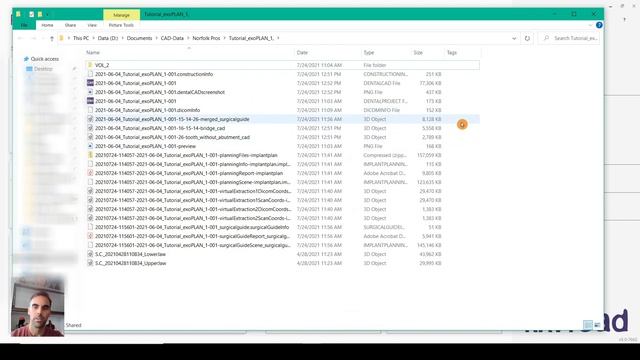
Task: Open the File ribbon tab
Action: [24, 25]
